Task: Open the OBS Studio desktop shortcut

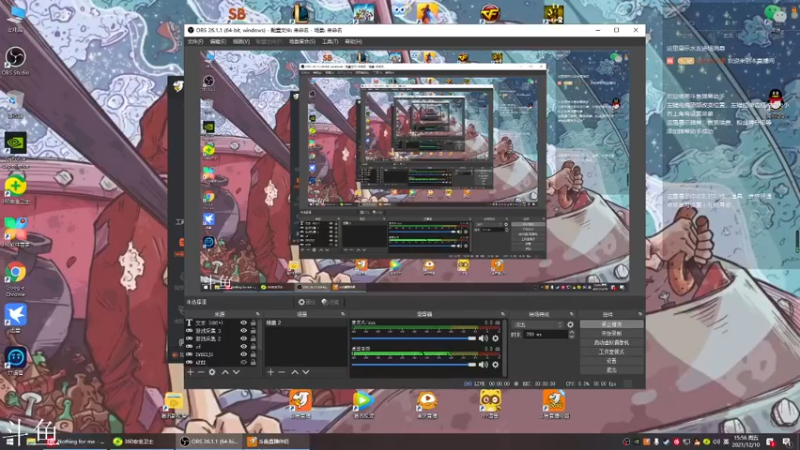Action: coord(15,61)
